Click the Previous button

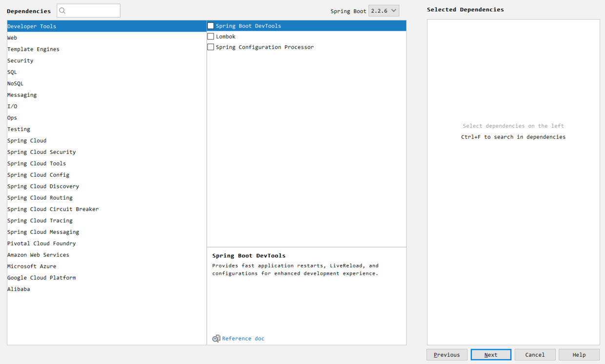coord(447,355)
